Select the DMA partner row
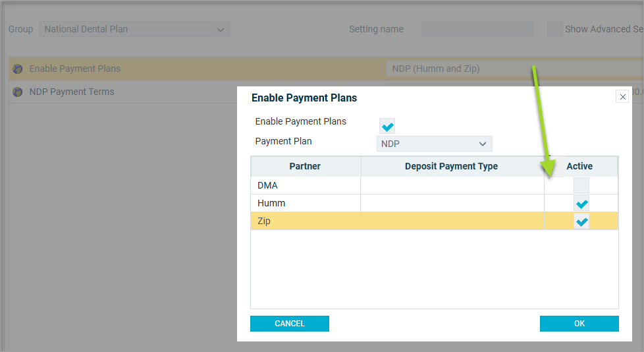This screenshot has width=644, height=352. 434,185
